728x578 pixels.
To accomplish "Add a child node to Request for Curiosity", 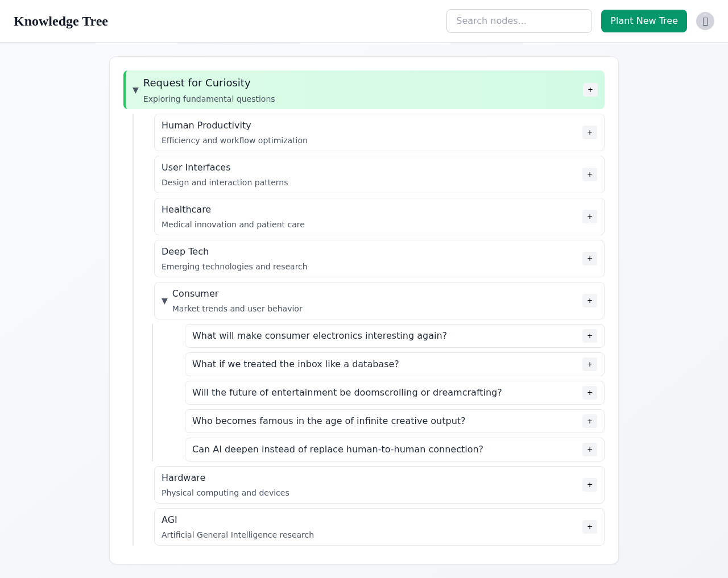I will [589, 89].
